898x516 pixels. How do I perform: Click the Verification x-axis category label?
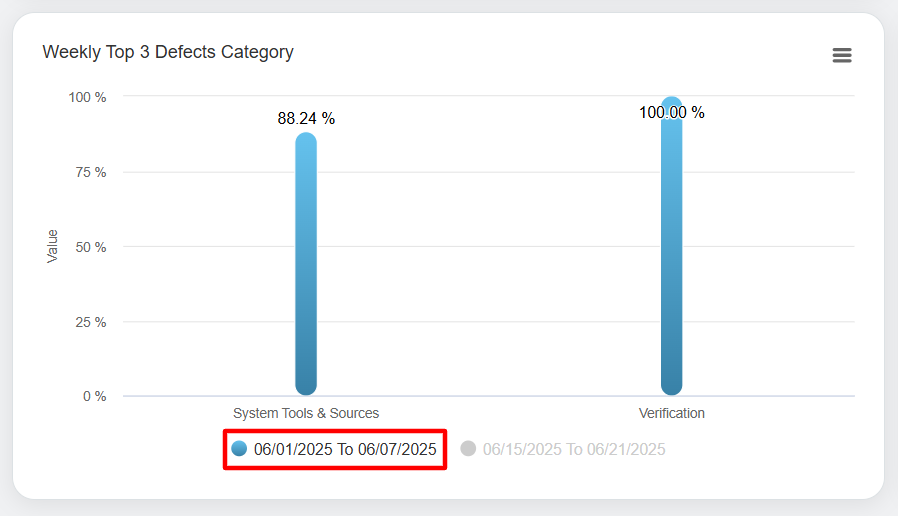[x=672, y=413]
